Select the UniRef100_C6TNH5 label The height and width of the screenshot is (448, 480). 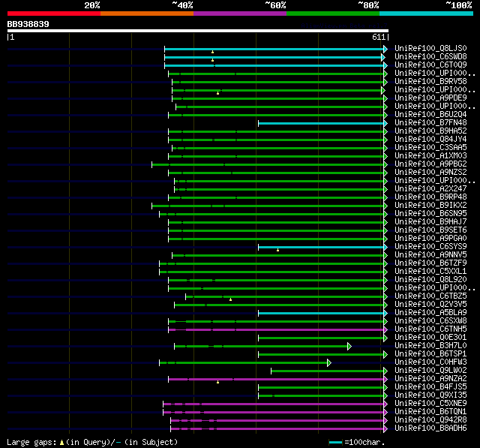click(x=430, y=329)
